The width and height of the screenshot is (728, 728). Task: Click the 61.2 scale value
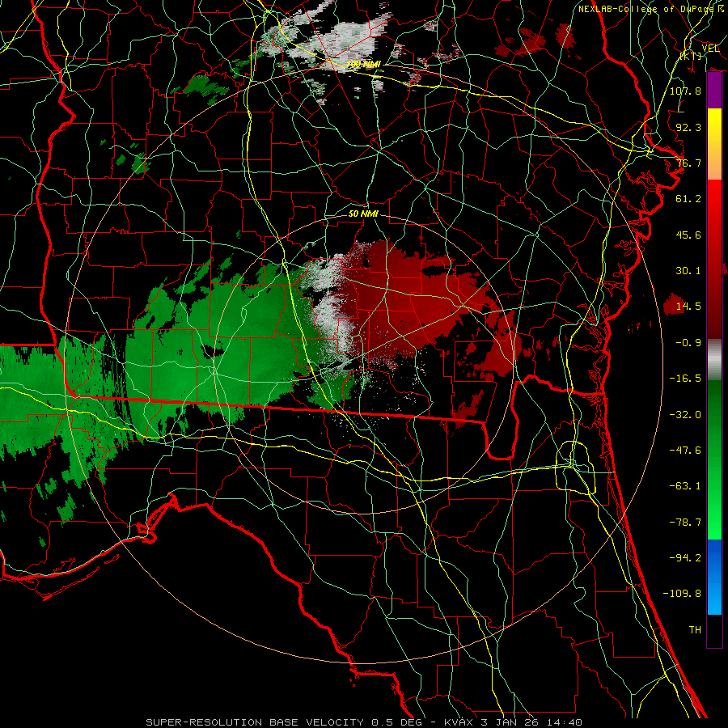[688, 199]
